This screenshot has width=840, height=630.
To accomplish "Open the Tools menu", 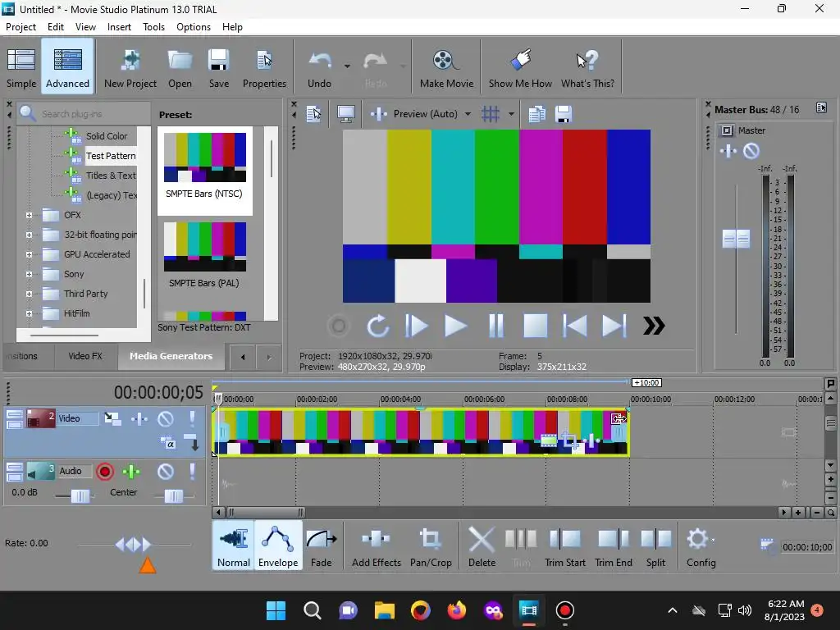I will [153, 27].
